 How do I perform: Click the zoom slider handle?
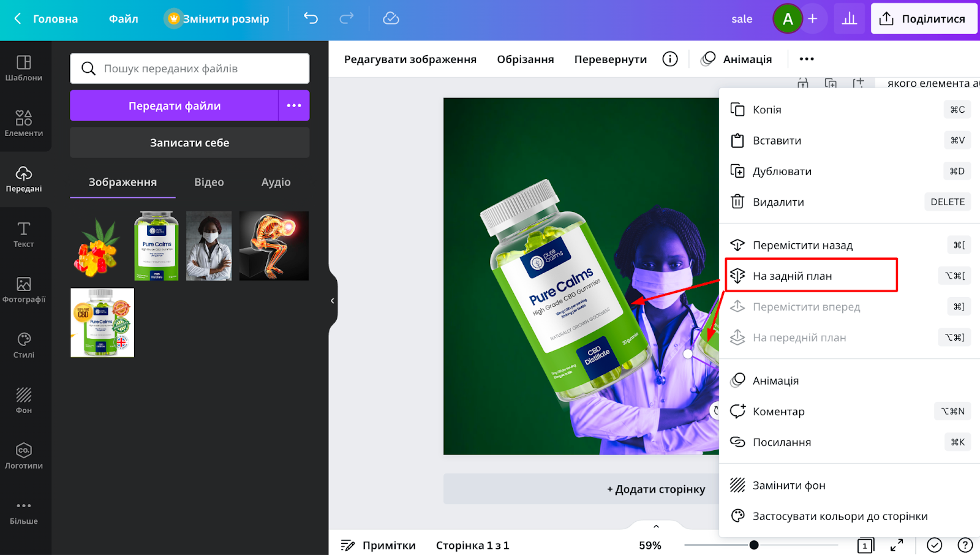pos(754,545)
